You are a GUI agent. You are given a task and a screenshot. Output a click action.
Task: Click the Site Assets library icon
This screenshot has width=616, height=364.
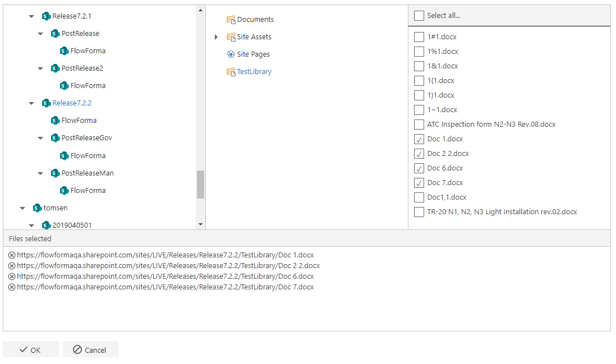tap(231, 37)
